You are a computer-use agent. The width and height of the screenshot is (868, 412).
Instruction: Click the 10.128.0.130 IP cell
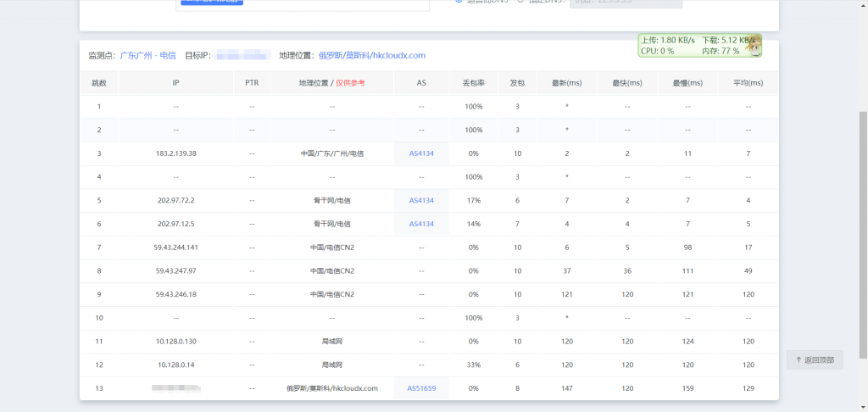176,342
